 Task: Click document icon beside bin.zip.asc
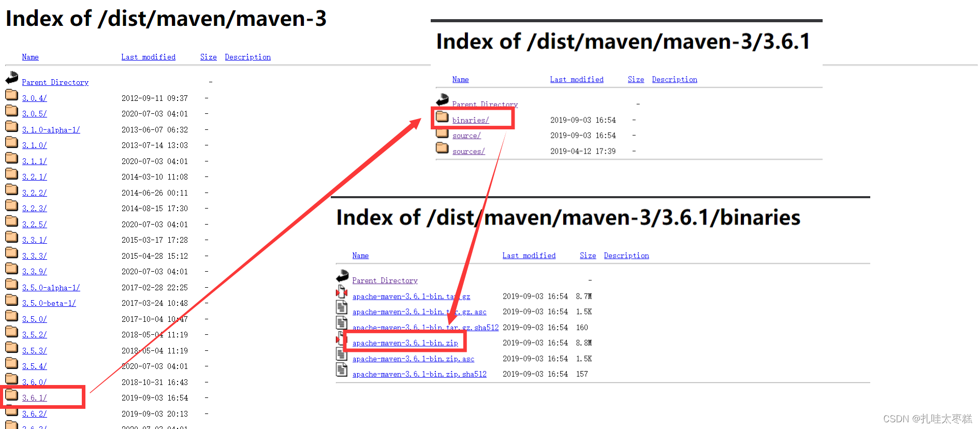tap(342, 354)
